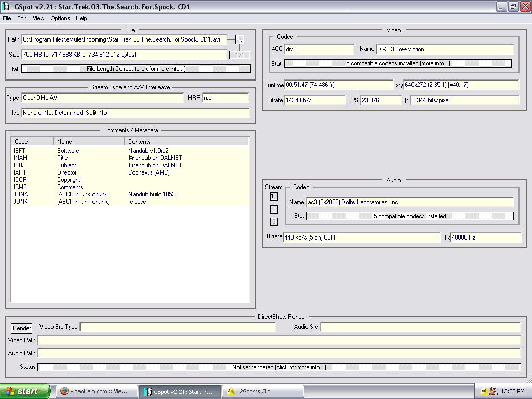Open the View menu

[38, 18]
